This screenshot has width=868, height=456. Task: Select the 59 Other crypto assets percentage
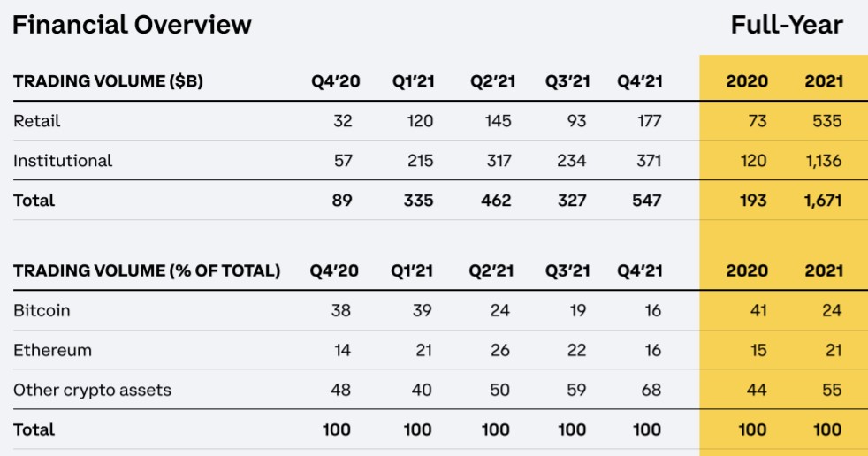[576, 390]
